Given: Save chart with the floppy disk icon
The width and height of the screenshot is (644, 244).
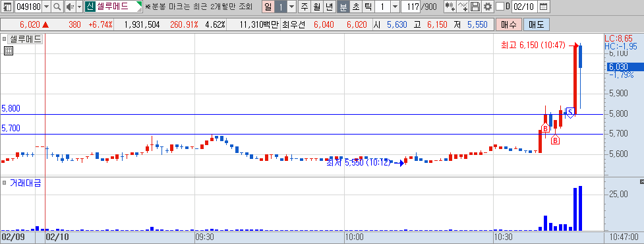Looking at the screenshot, I should (x=475, y=7).
